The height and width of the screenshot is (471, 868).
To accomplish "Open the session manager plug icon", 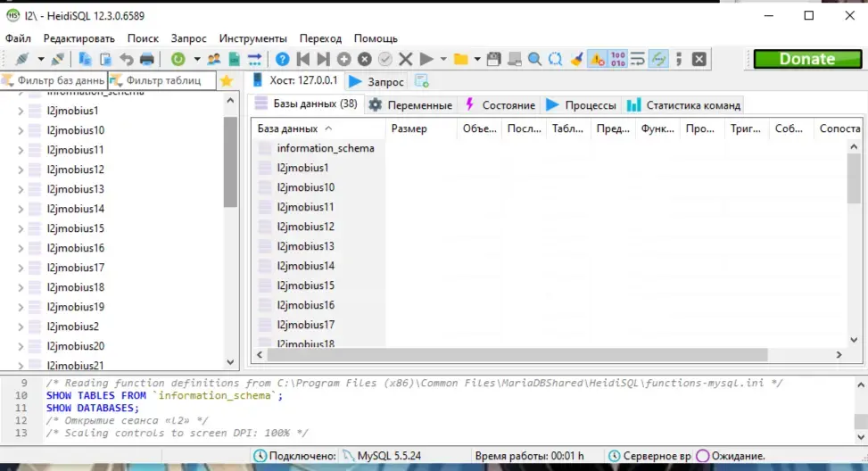I will click(22, 59).
